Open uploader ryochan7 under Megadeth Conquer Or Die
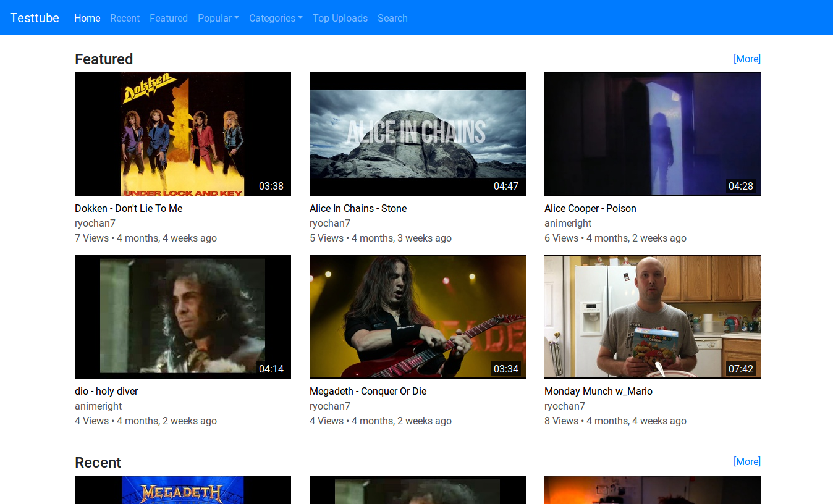Image resolution: width=833 pixels, height=504 pixels. [x=330, y=406]
